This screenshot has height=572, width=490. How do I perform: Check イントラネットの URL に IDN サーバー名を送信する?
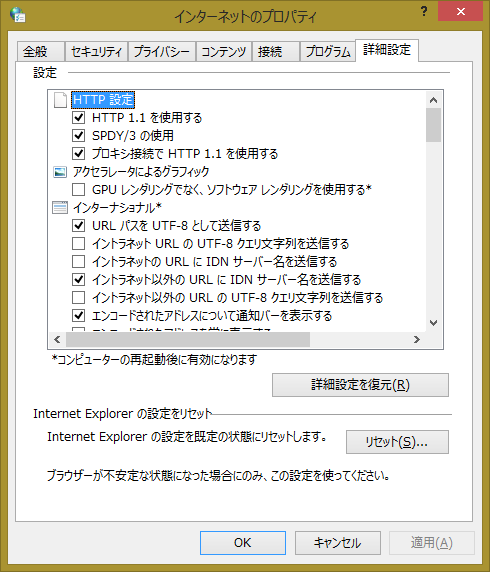pyautogui.click(x=78, y=262)
